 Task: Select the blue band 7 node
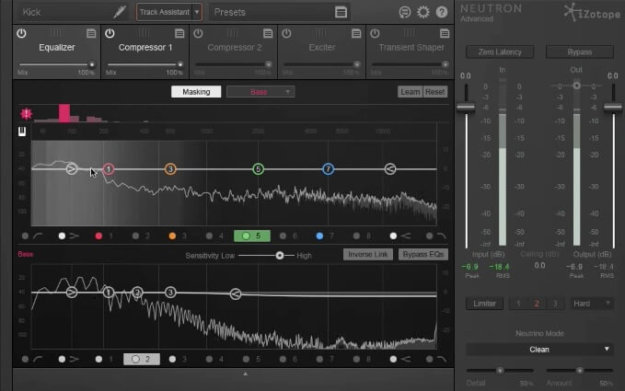coord(328,169)
